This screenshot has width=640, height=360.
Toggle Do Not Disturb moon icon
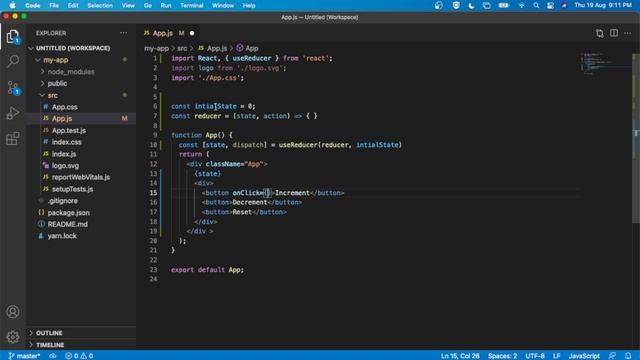471,5
